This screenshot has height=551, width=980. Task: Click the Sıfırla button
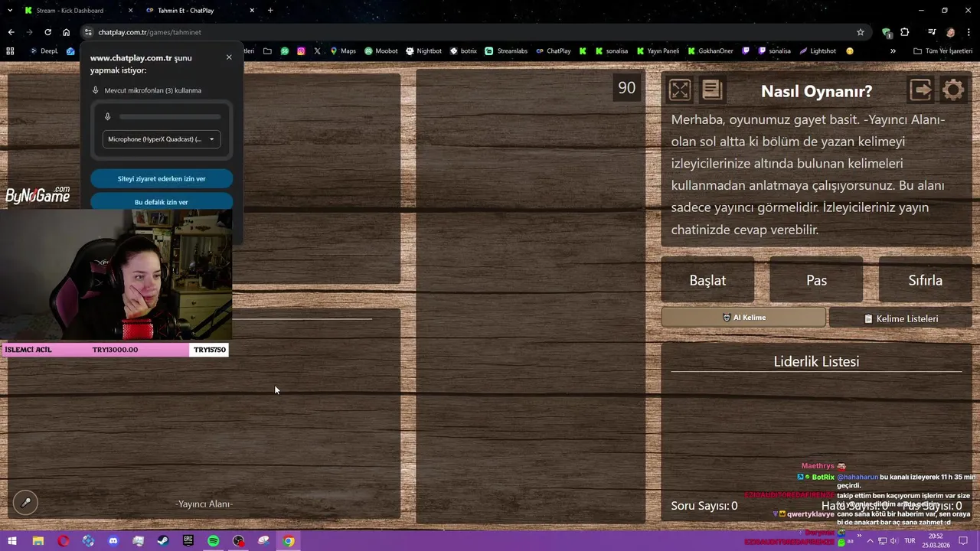[925, 280]
